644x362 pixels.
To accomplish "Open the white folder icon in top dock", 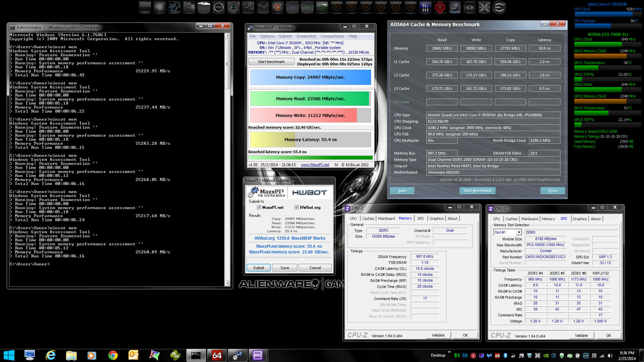I will 204,7.
